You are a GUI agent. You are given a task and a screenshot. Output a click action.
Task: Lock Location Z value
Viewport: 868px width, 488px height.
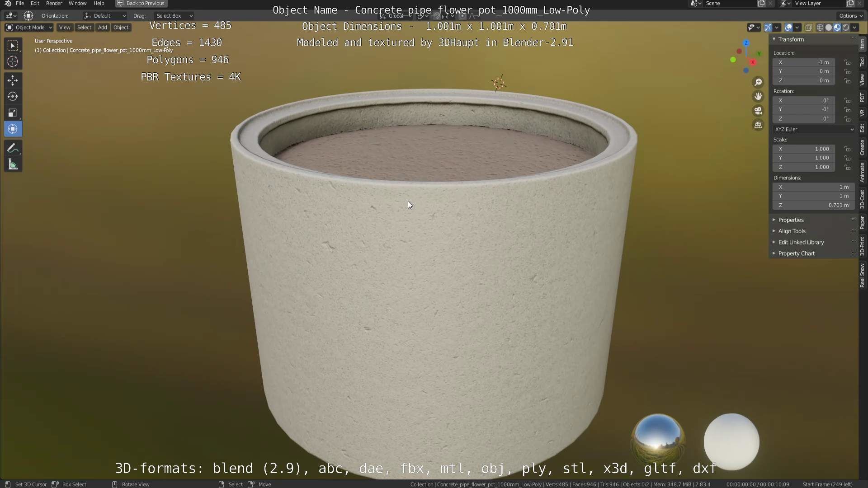coord(848,81)
